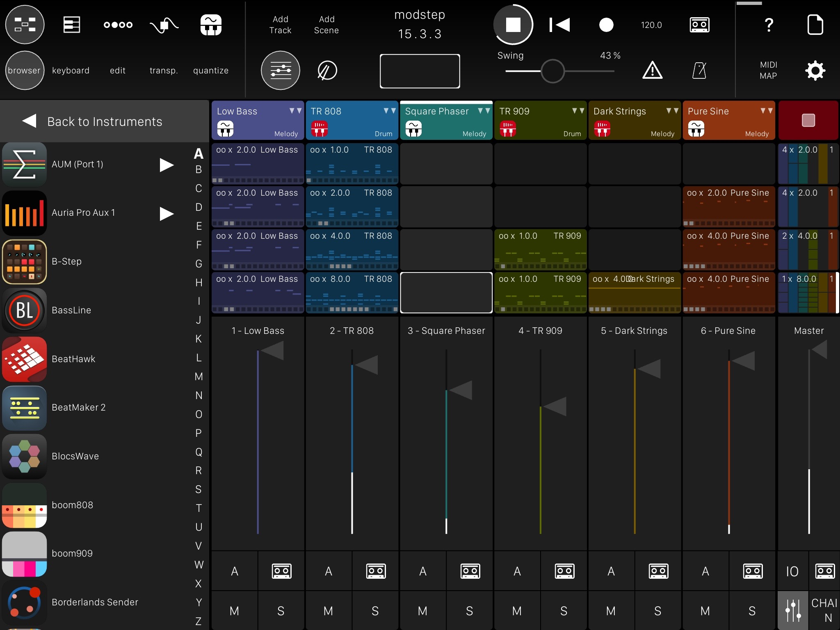The width and height of the screenshot is (840, 630).
Task: Click the mixer sliders view button
Action: point(281,71)
